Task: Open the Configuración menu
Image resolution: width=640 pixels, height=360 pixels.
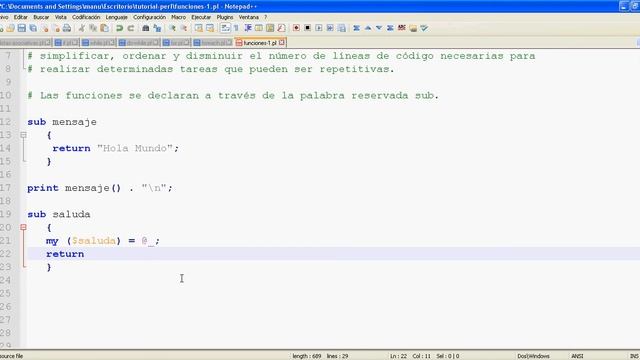Action: pos(149,17)
